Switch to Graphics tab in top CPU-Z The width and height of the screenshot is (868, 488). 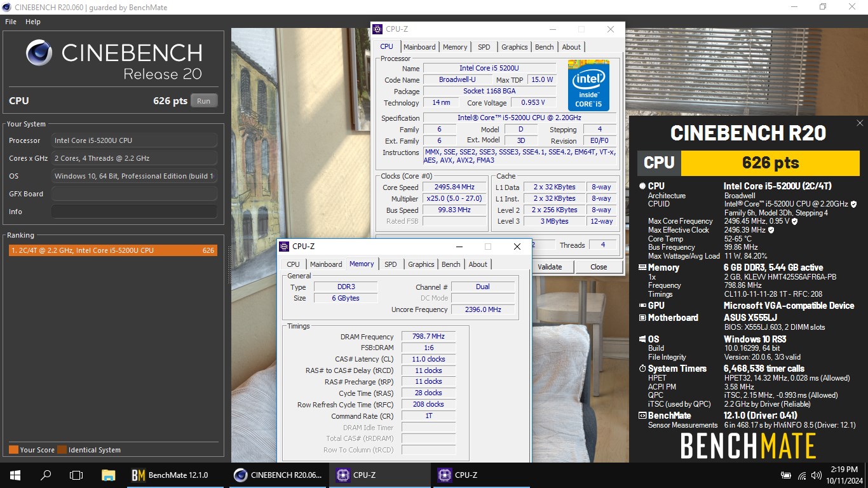click(x=515, y=47)
